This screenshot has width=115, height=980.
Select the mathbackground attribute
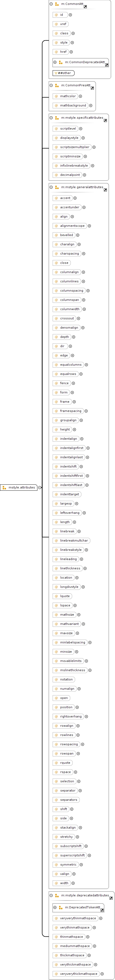click(x=70, y=105)
